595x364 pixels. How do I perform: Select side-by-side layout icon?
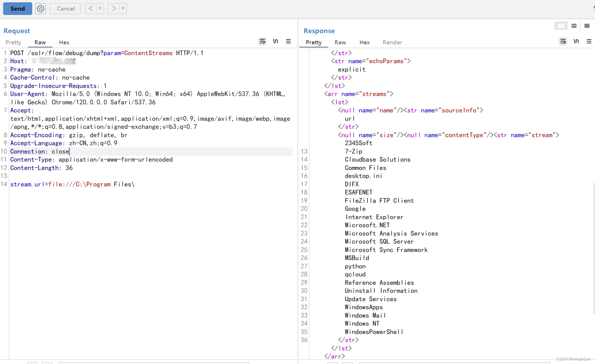coord(561,26)
